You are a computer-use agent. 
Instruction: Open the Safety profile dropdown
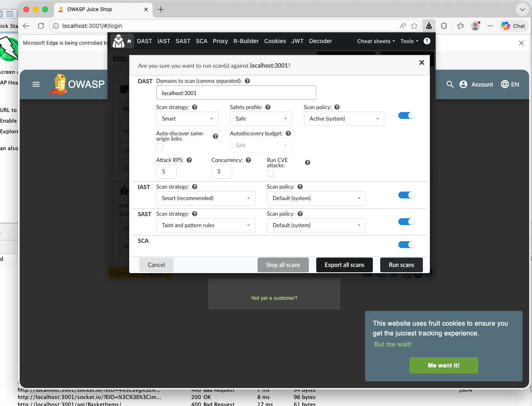click(261, 119)
